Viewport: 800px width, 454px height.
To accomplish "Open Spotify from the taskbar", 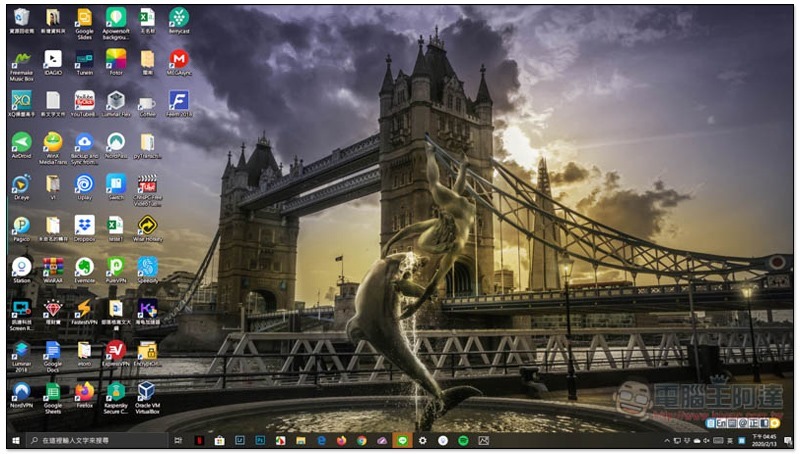I will tap(463, 440).
